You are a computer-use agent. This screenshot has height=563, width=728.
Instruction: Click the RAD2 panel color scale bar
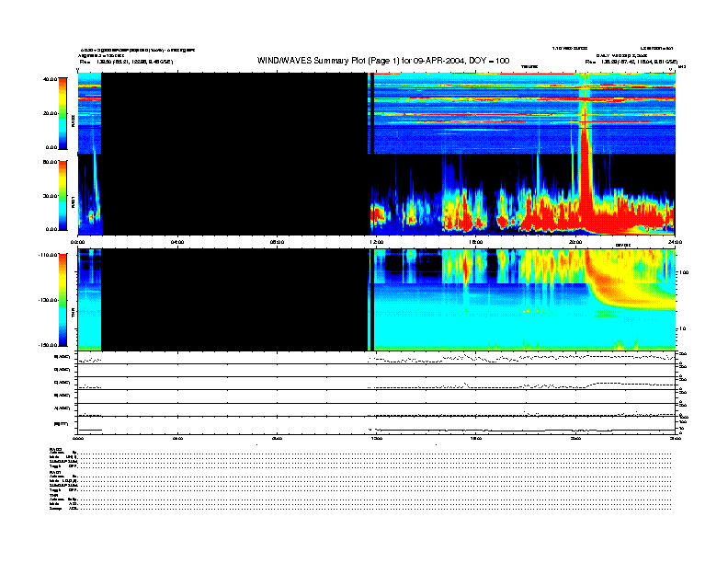click(64, 112)
